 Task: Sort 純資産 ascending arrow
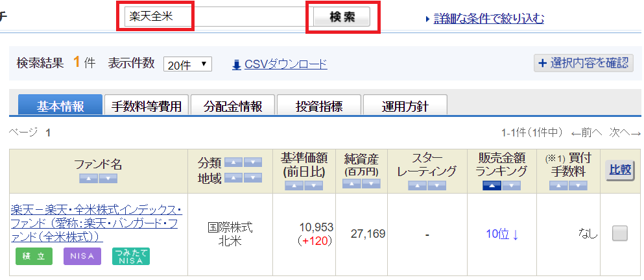352,183
